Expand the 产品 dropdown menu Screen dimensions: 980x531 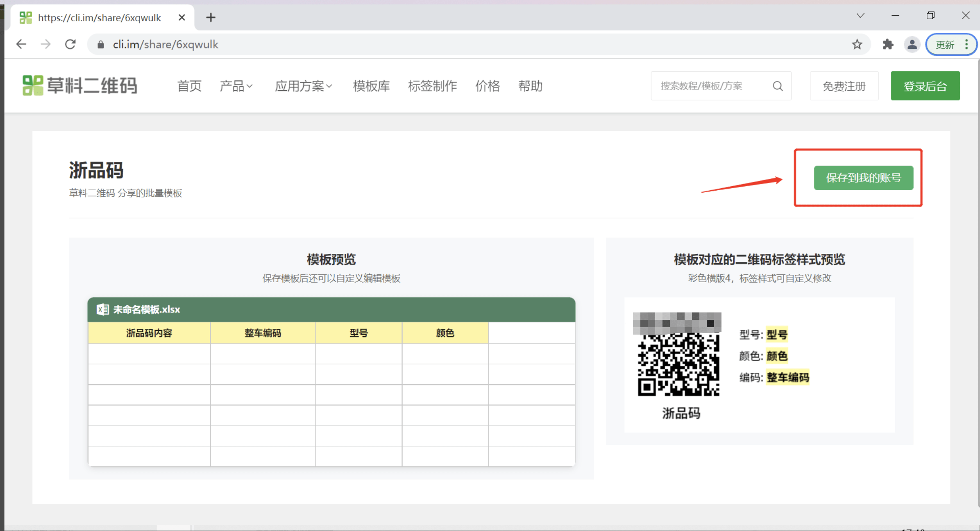click(x=236, y=86)
